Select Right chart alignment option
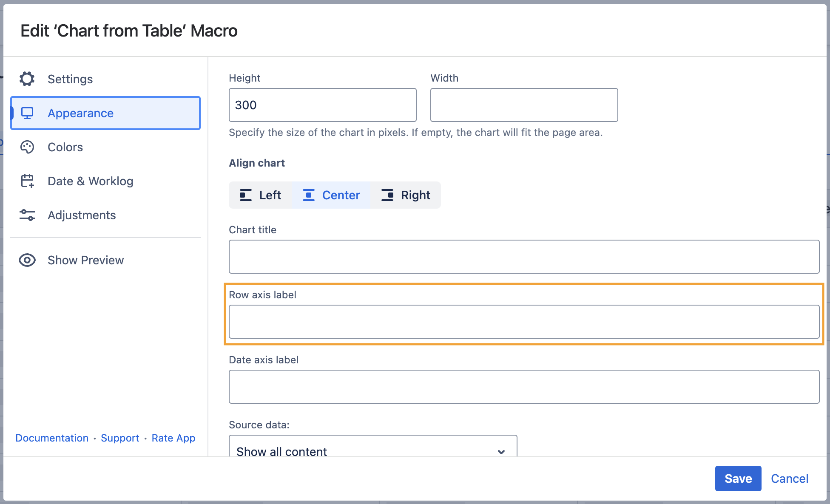 point(406,195)
